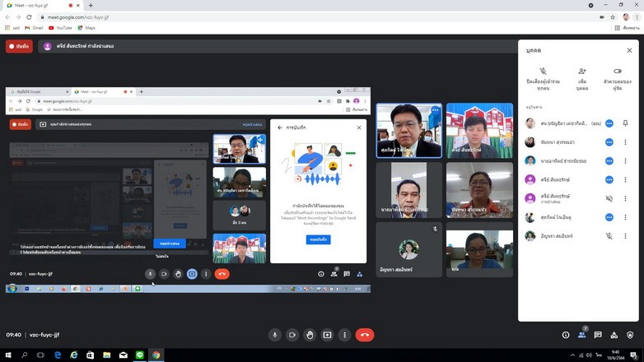The width and height of the screenshot is (644, 362).
Task: Open the YouTube bookmark in bookmarks bar
Action: (60, 27)
